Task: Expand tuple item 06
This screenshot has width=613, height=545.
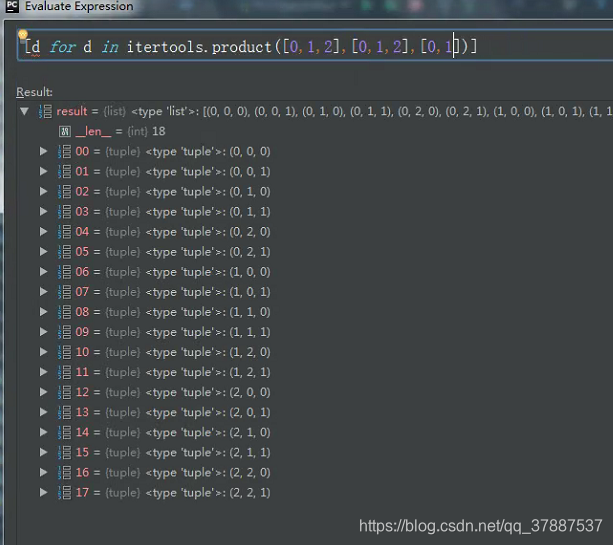Action: click(43, 272)
